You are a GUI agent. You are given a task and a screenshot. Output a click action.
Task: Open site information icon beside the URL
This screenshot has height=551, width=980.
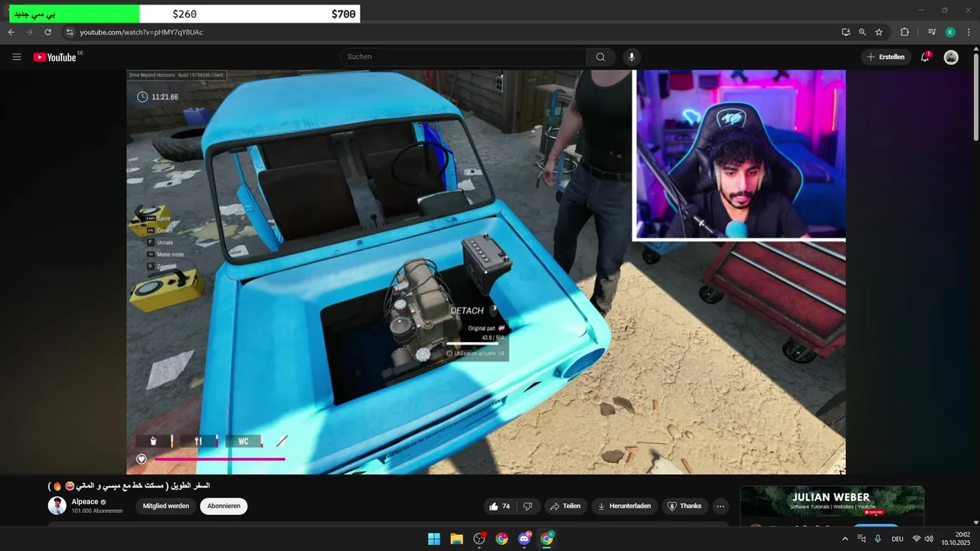[69, 32]
